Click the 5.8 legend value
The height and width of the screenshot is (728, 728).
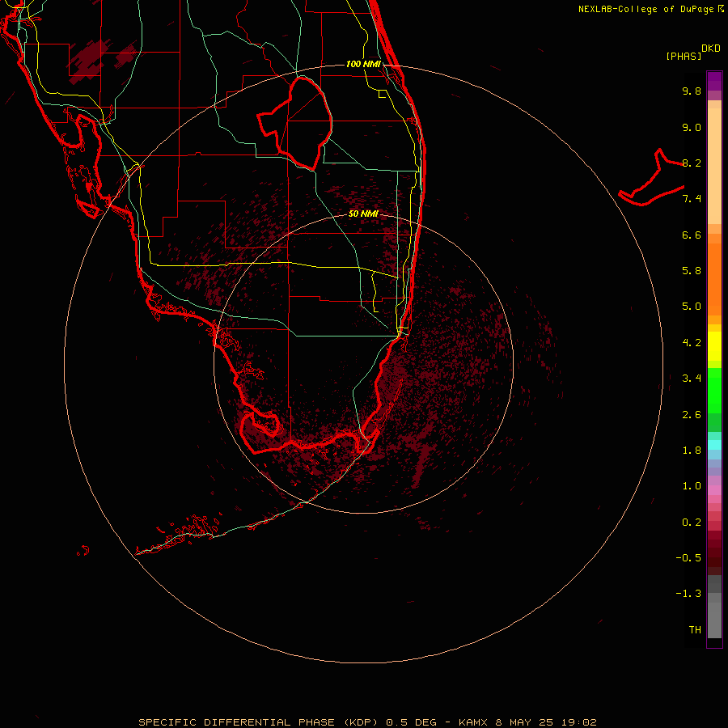(x=692, y=271)
